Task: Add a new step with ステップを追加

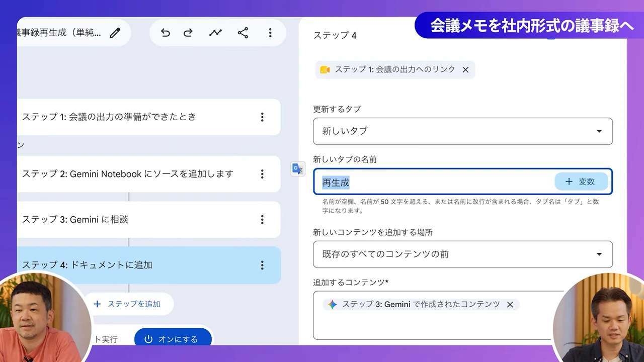Action: 127,304
